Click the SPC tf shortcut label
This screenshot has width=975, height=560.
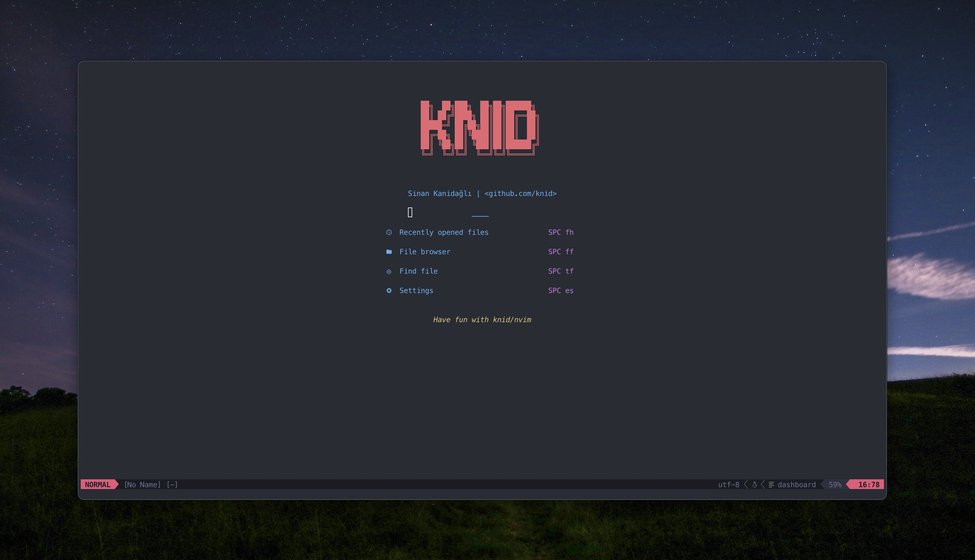pos(561,271)
